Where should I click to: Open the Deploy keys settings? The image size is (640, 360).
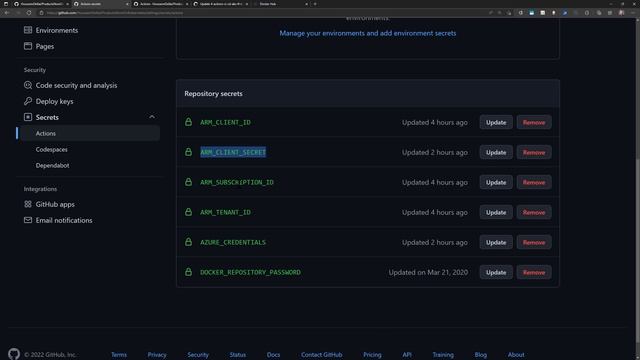click(x=54, y=101)
